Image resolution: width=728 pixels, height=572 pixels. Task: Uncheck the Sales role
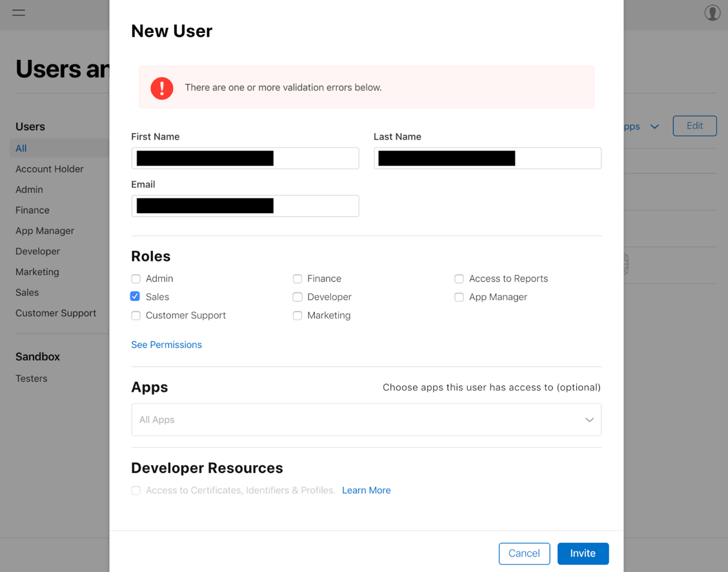coord(136,296)
